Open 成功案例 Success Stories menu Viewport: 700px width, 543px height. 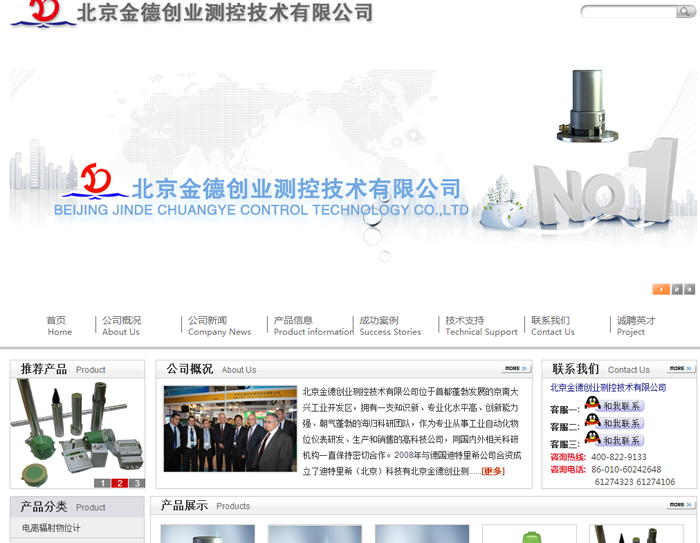(390, 326)
